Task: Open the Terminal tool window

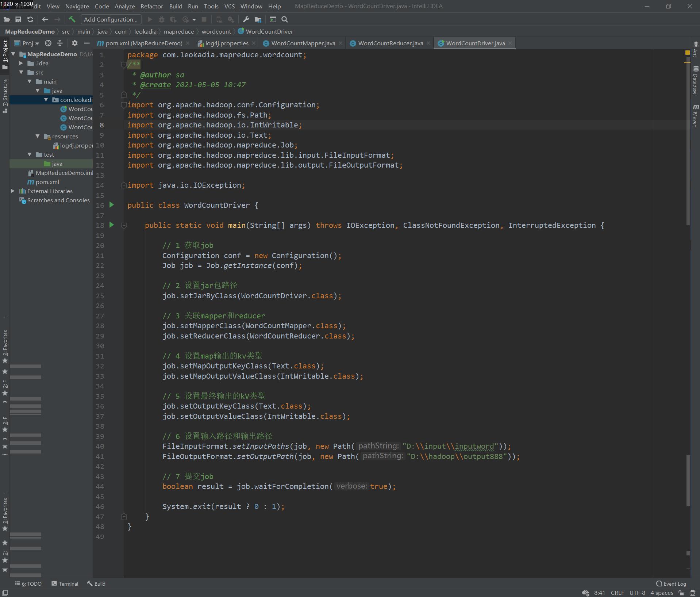Action: (x=65, y=583)
